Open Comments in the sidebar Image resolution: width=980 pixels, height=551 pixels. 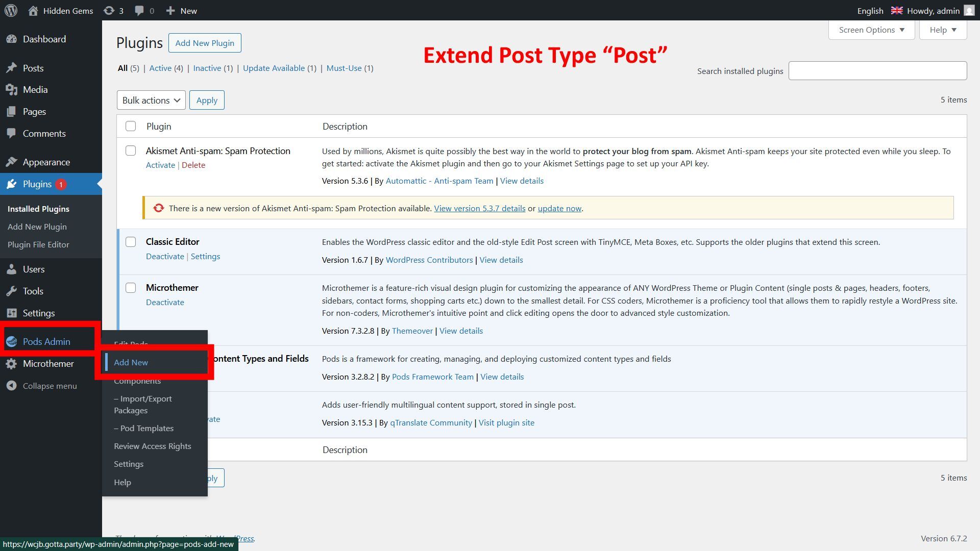pos(44,133)
